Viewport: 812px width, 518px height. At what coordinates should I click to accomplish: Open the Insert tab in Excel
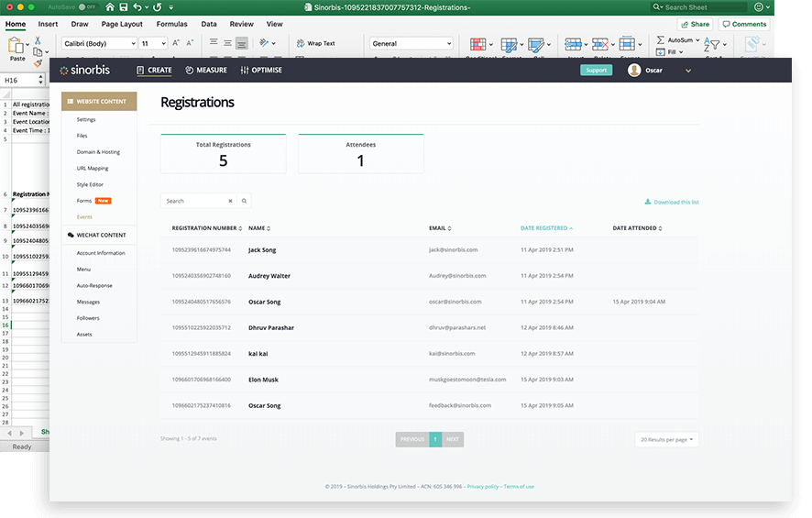pos(48,24)
